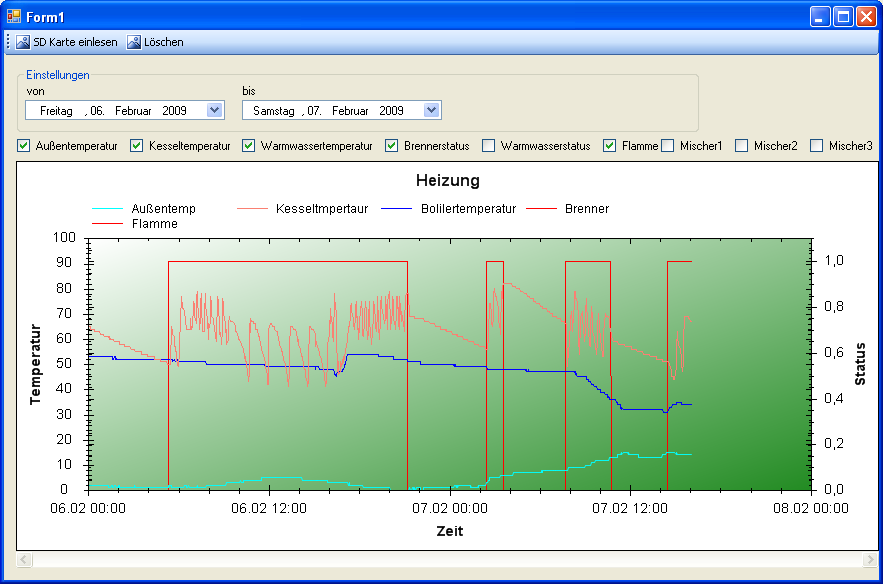
Task: Click the chart title Heizung
Action: [x=448, y=180]
